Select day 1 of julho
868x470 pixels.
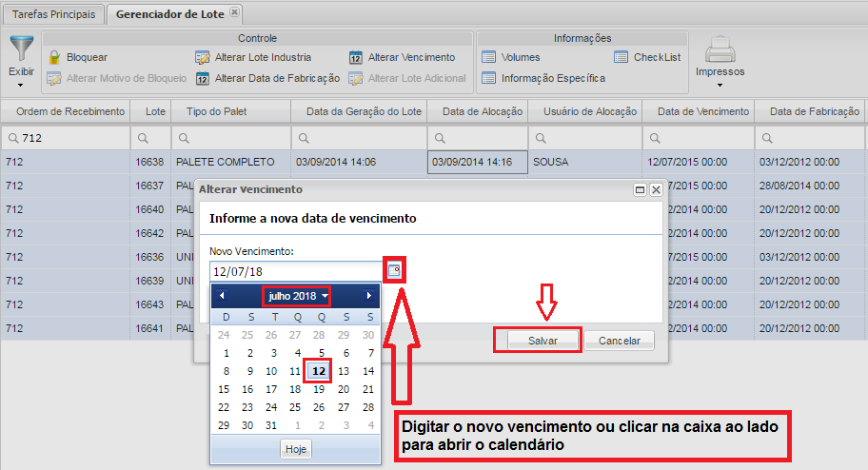(x=226, y=353)
